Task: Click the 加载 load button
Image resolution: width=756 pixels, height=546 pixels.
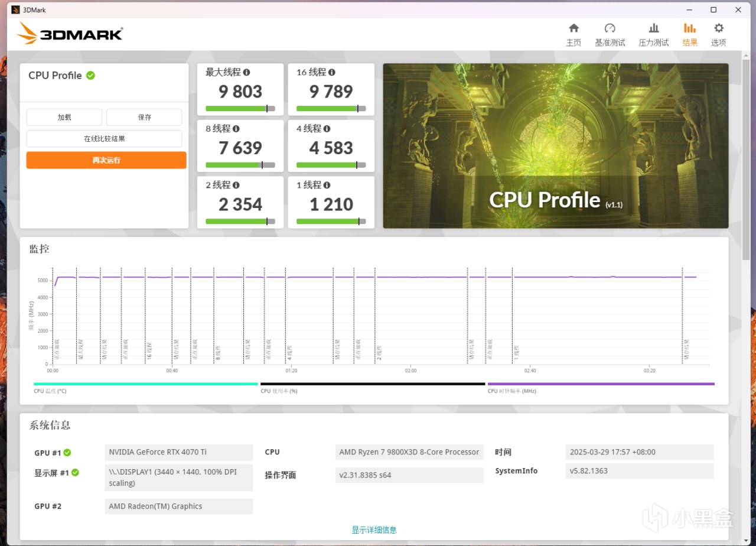Action: tap(64, 117)
